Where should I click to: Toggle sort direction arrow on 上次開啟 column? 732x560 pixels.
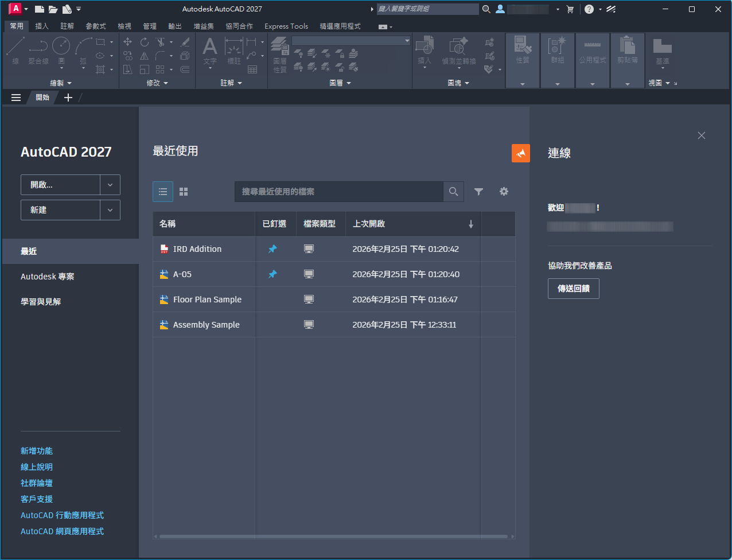coord(471,224)
